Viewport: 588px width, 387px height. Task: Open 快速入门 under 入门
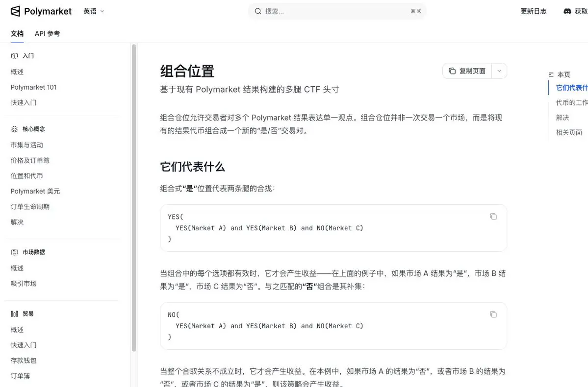pos(24,103)
